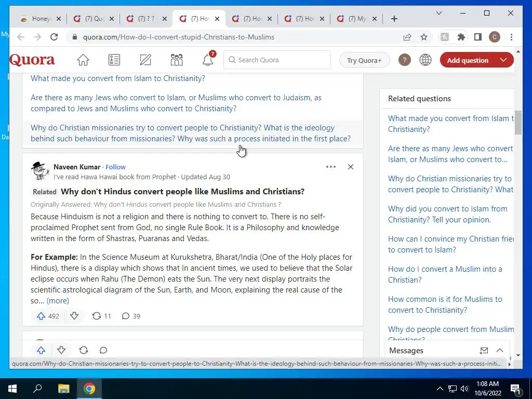
Task: Open the volume control in system tray
Action: 464,389
